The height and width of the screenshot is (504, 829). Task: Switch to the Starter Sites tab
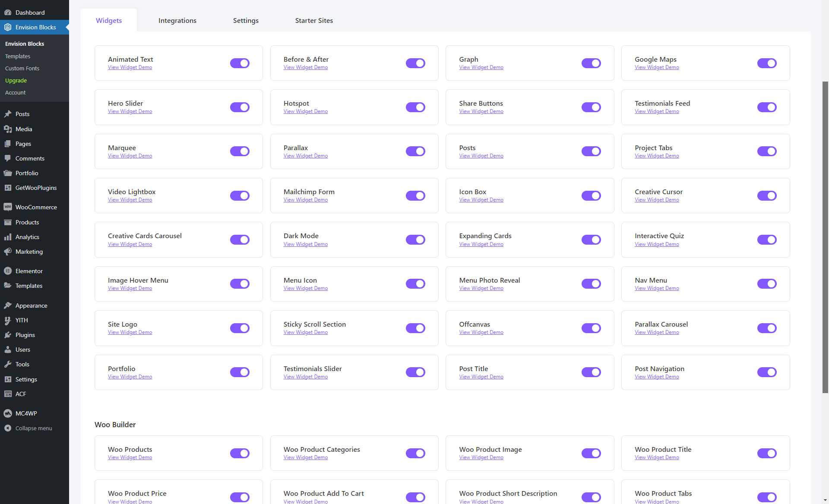tap(314, 20)
